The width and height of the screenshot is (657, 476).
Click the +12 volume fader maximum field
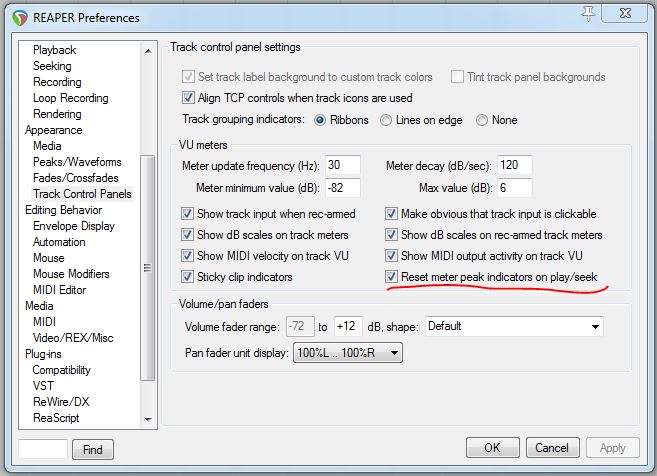pyautogui.click(x=348, y=326)
